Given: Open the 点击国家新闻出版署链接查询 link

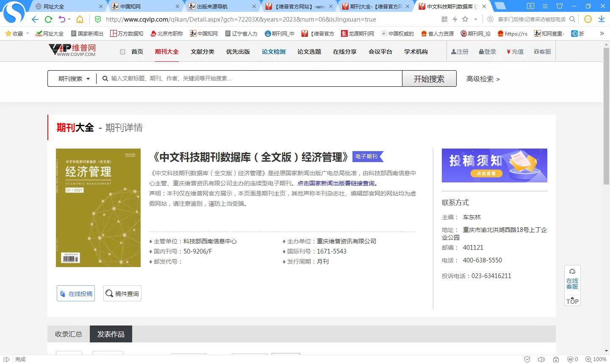Looking at the screenshot, I should click(337, 183).
